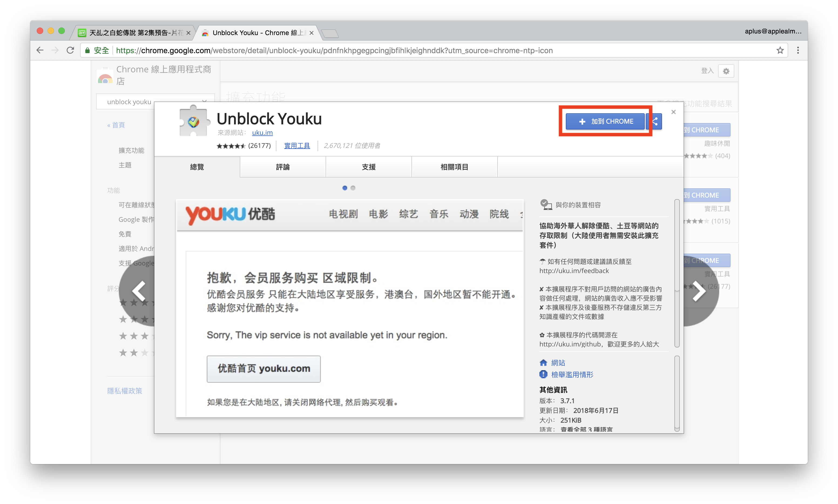This screenshot has height=504, width=838.
Task: Click the Youku screenshot preview image
Action: click(x=350, y=308)
